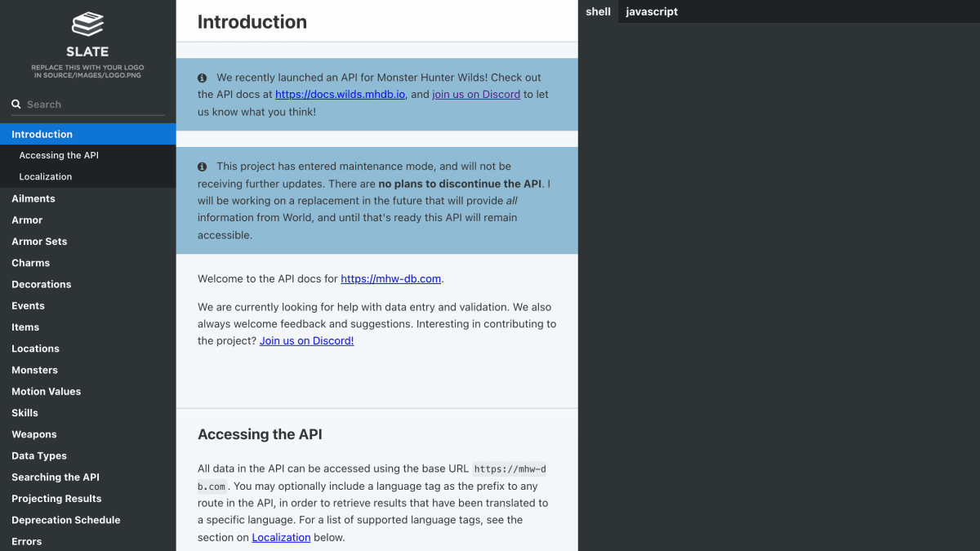
Task: Click info icon in Monster Hunter Wilds notice
Action: (203, 78)
